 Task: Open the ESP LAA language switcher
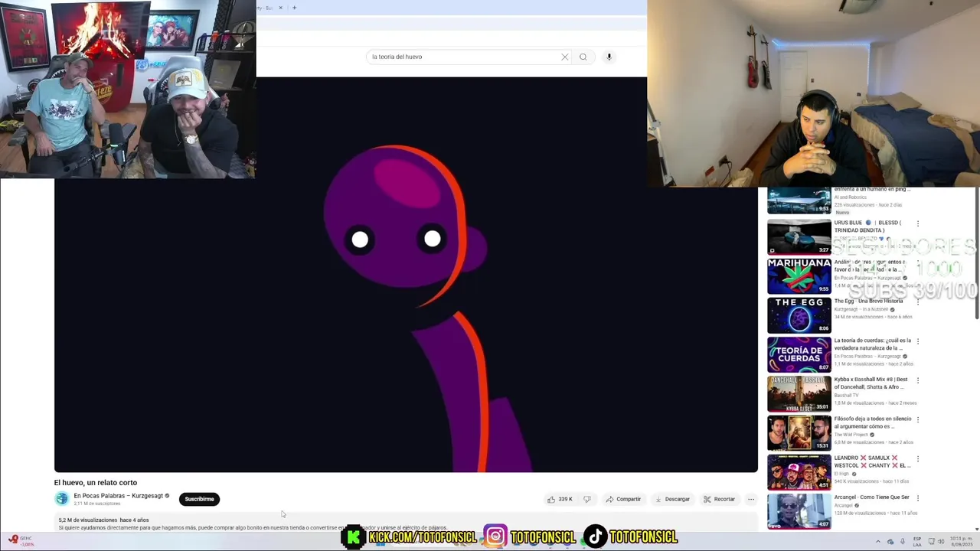coord(917,541)
